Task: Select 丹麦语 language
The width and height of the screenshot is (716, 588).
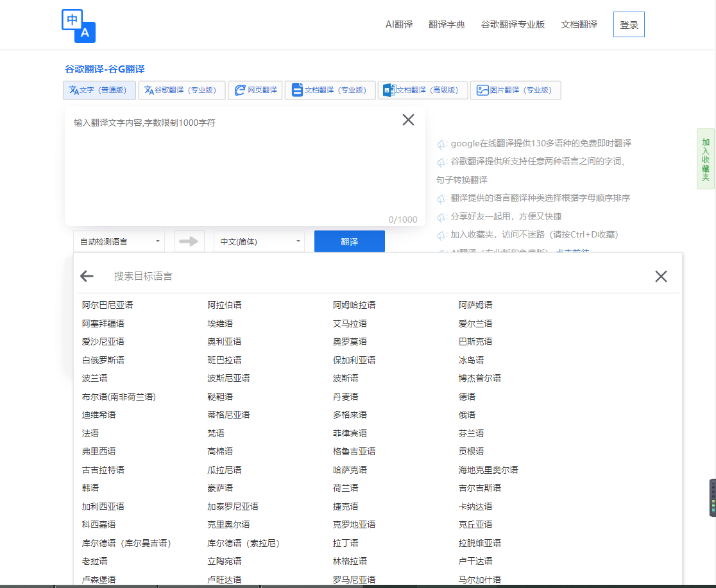Action: [x=346, y=397]
